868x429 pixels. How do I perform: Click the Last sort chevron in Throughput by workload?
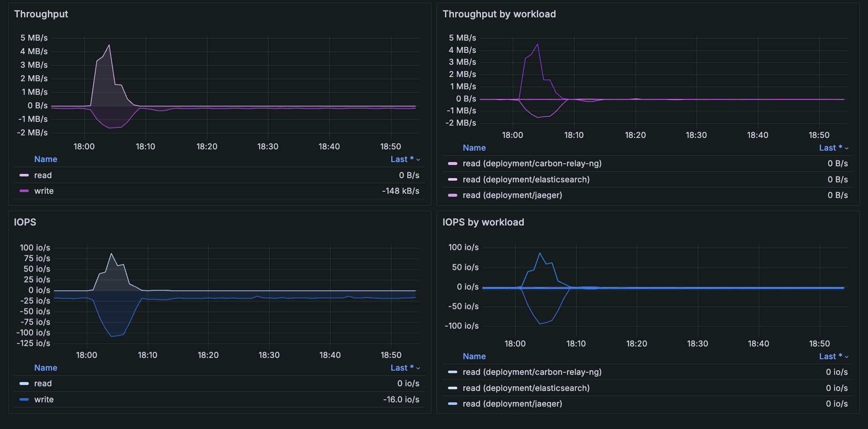coord(847,148)
